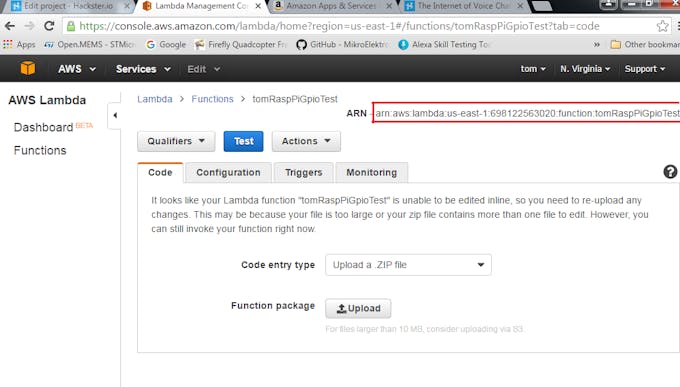Click the Upload function package button

(x=358, y=308)
